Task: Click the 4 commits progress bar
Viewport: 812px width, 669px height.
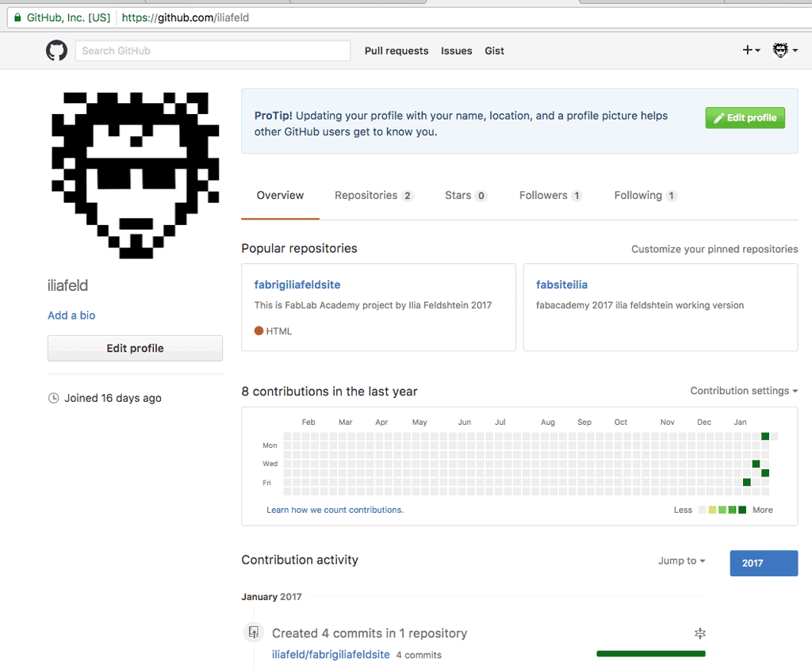Action: pyautogui.click(x=651, y=653)
